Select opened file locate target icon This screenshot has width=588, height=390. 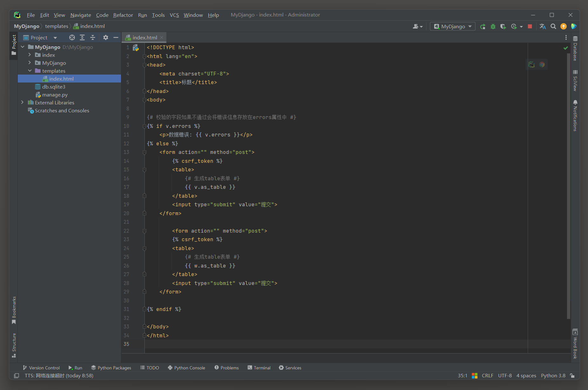click(72, 38)
